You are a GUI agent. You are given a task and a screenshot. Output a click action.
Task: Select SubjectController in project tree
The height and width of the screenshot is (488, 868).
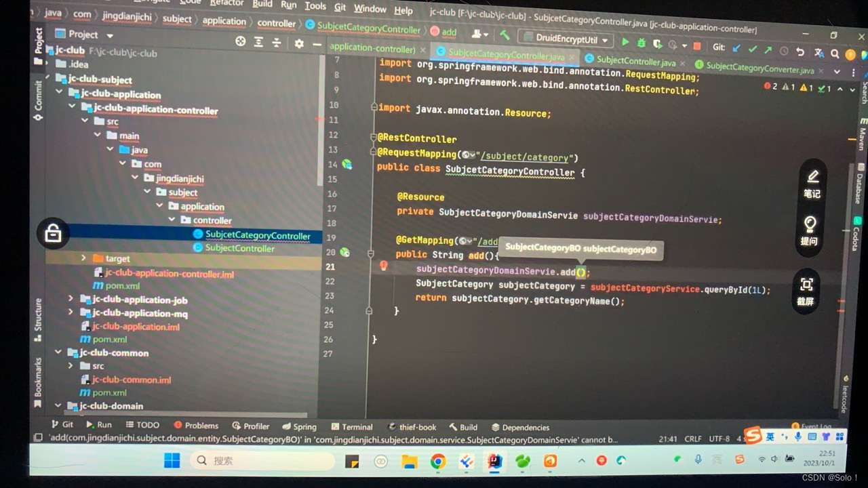point(234,248)
